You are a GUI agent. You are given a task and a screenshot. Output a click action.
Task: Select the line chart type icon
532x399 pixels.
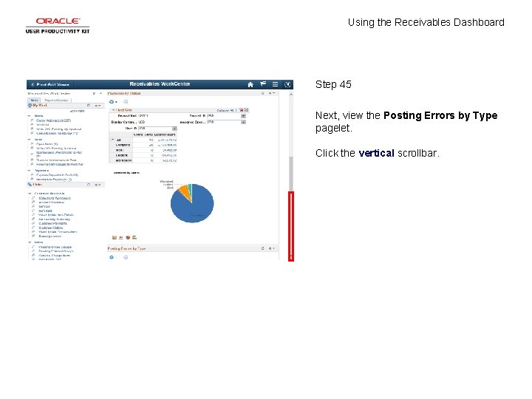click(x=121, y=237)
